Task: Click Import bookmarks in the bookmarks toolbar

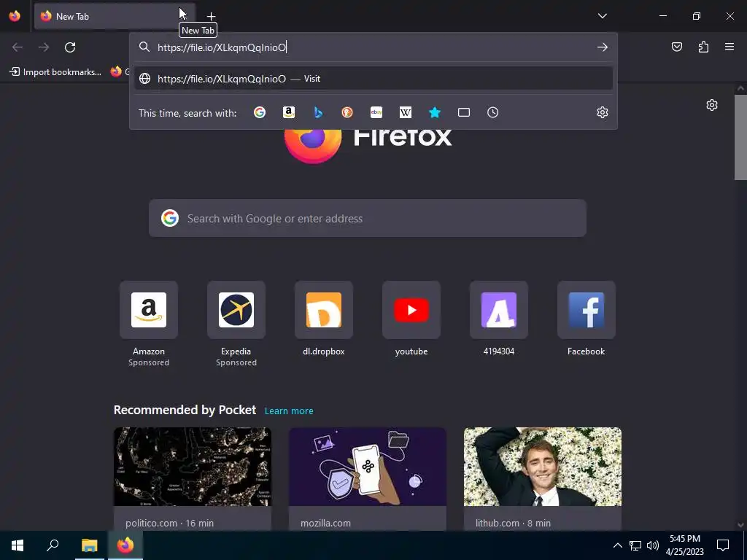Action: [x=55, y=72]
